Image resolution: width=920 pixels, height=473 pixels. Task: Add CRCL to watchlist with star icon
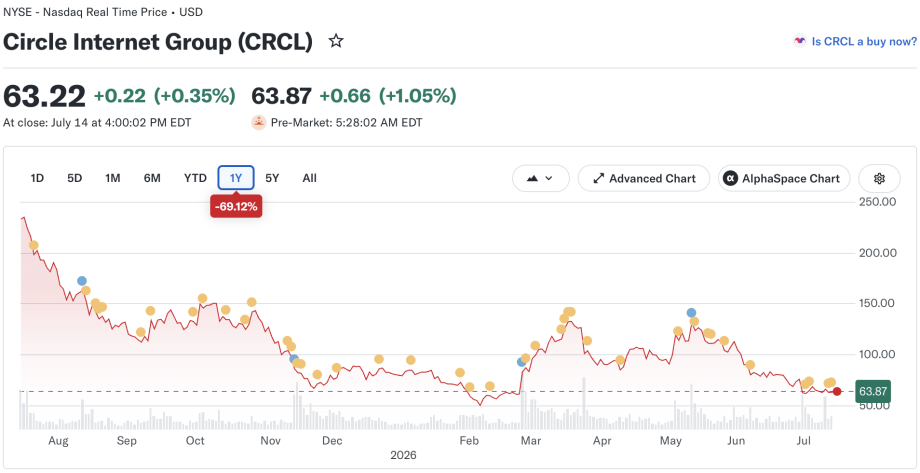336,41
